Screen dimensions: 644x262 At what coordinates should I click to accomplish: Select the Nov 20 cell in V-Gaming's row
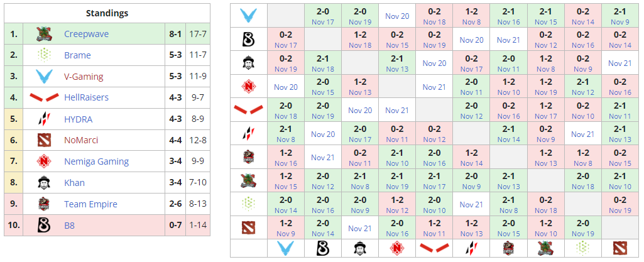click(397, 16)
